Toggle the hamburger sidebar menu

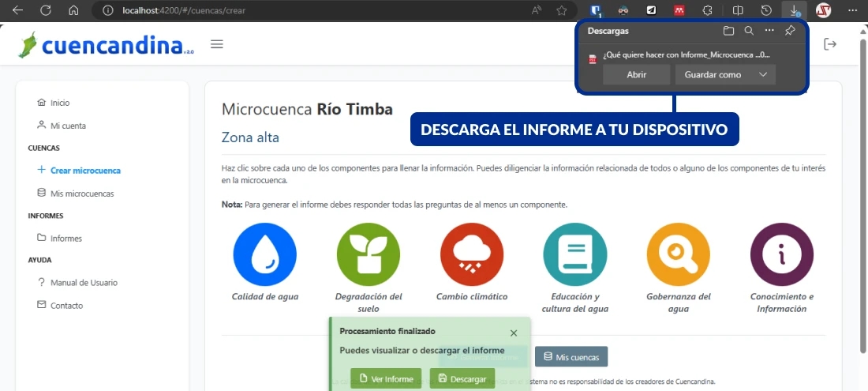point(217,44)
